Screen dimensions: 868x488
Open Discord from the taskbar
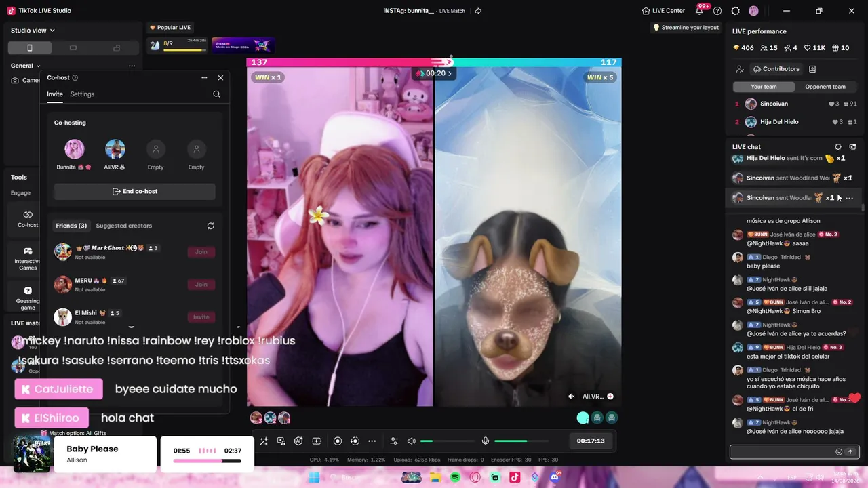(x=555, y=478)
